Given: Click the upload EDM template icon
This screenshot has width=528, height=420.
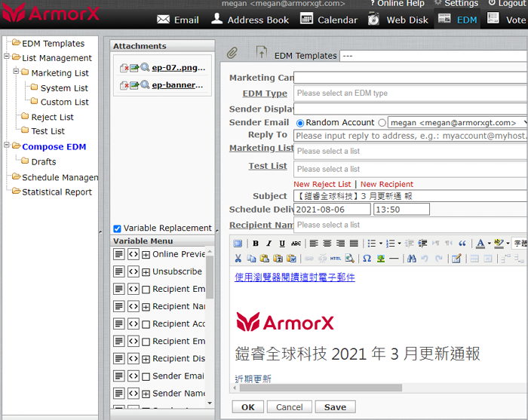Looking at the screenshot, I should coord(261,53).
